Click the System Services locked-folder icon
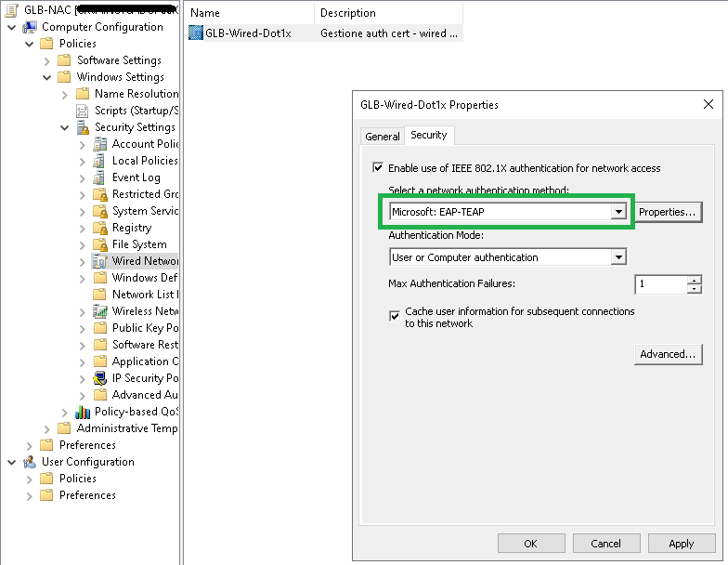The image size is (728, 565). [x=100, y=211]
